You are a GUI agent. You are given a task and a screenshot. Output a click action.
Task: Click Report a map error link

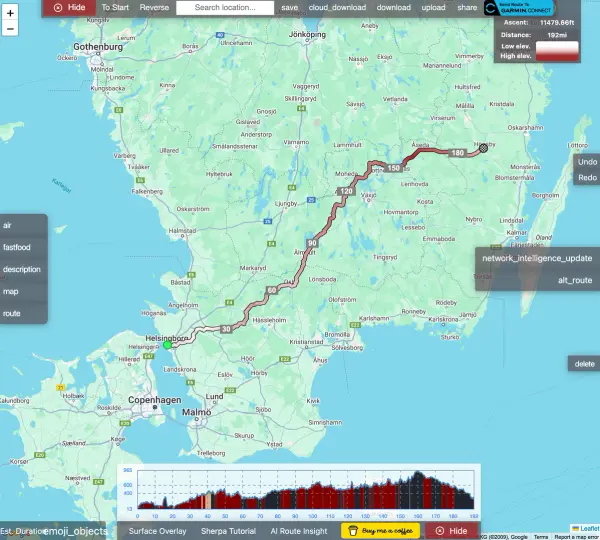tap(577, 537)
